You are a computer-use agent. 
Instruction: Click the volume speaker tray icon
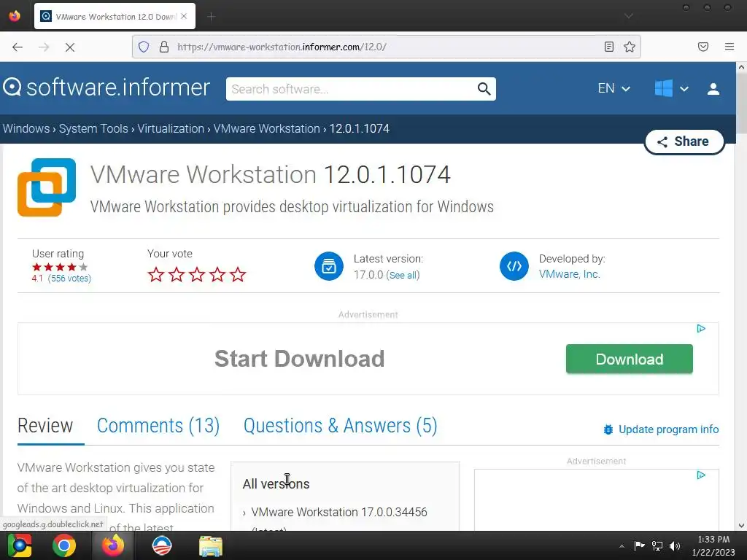(x=675, y=545)
